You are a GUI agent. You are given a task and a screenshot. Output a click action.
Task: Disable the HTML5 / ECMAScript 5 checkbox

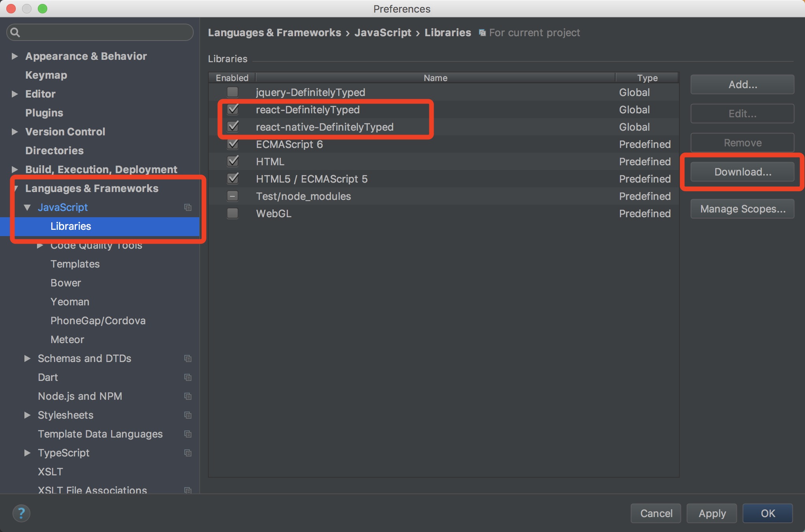pyautogui.click(x=233, y=179)
